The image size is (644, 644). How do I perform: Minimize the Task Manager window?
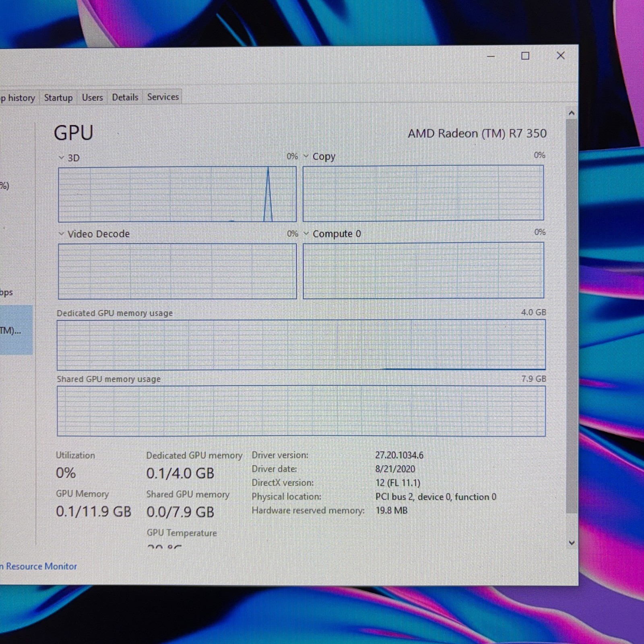pyautogui.click(x=491, y=56)
